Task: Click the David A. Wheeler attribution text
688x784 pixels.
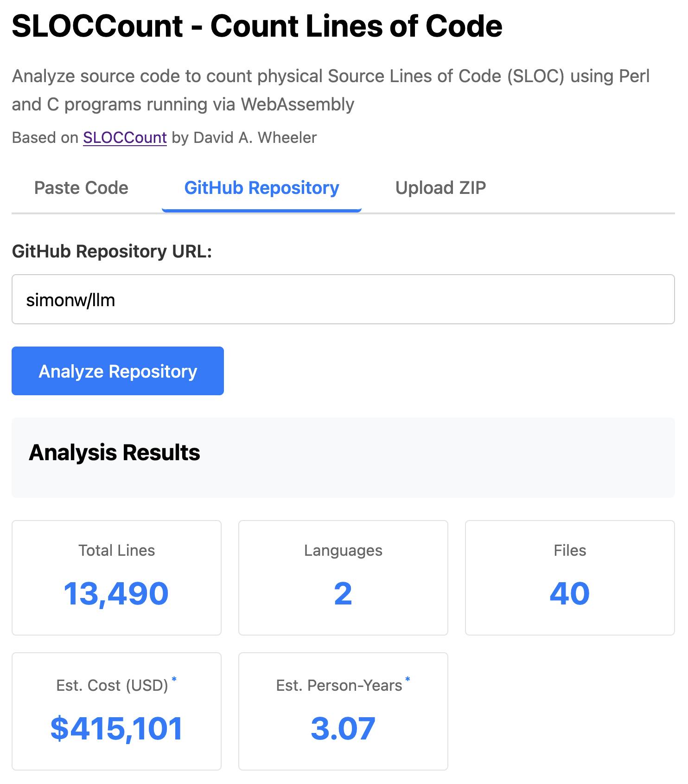Action: click(x=255, y=138)
